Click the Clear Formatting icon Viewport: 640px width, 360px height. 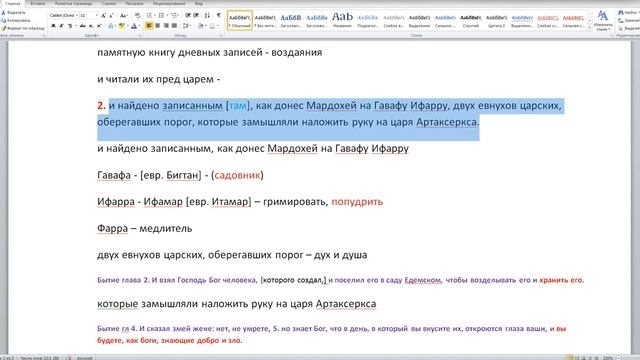click(x=138, y=16)
